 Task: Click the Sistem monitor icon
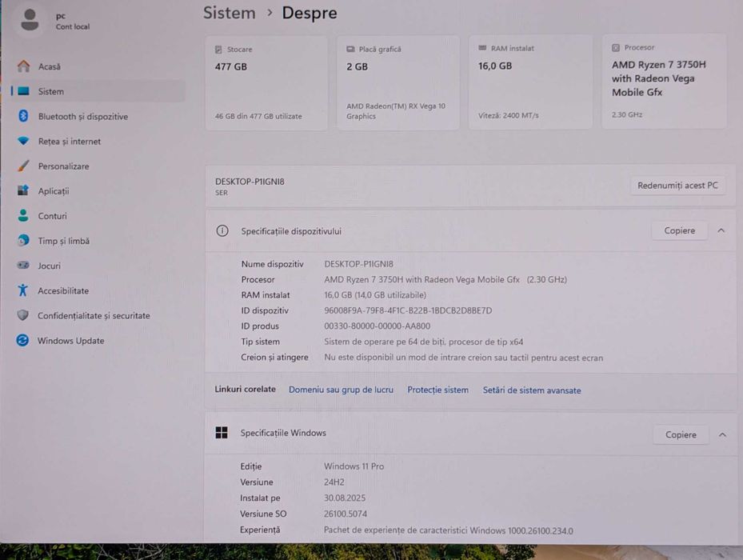pyautogui.click(x=23, y=91)
